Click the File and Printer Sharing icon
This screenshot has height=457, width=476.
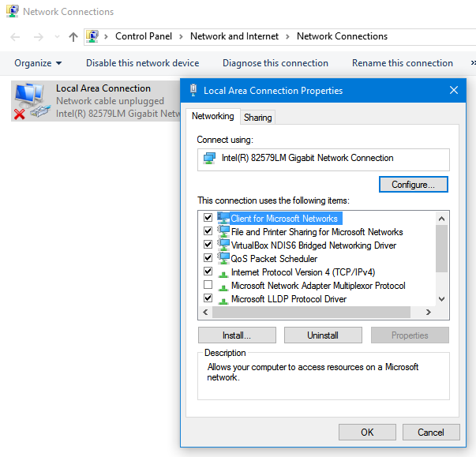(x=223, y=231)
